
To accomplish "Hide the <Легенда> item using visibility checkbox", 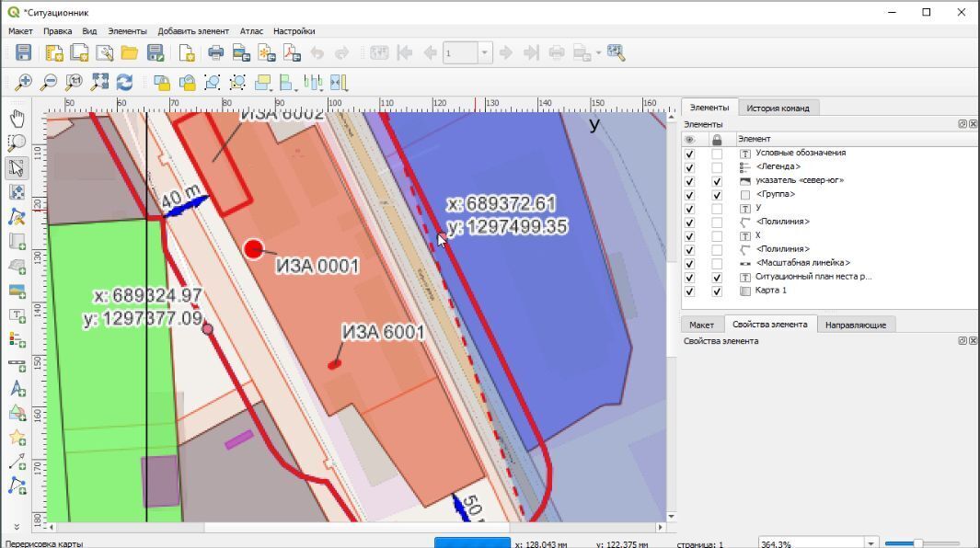I will point(689,167).
